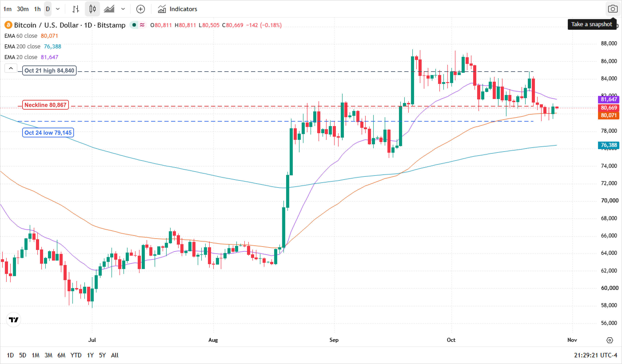This screenshot has width=622, height=364.
Task: Select the D daily interval
Action: (48, 9)
